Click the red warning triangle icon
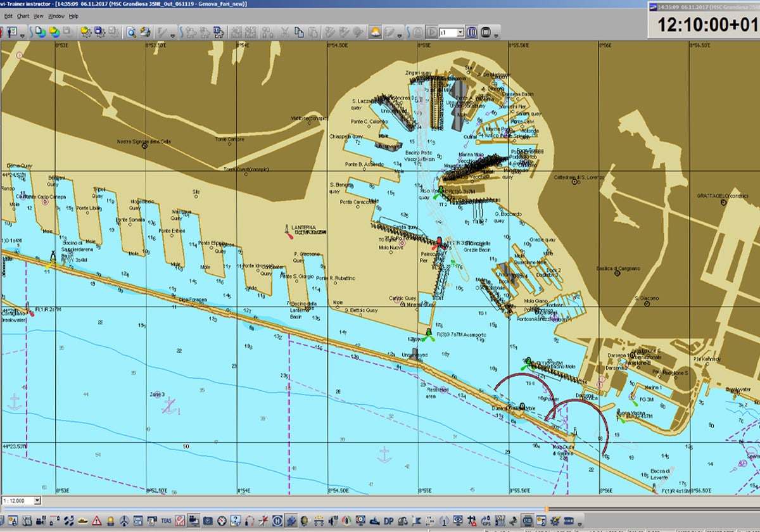 tap(97, 521)
